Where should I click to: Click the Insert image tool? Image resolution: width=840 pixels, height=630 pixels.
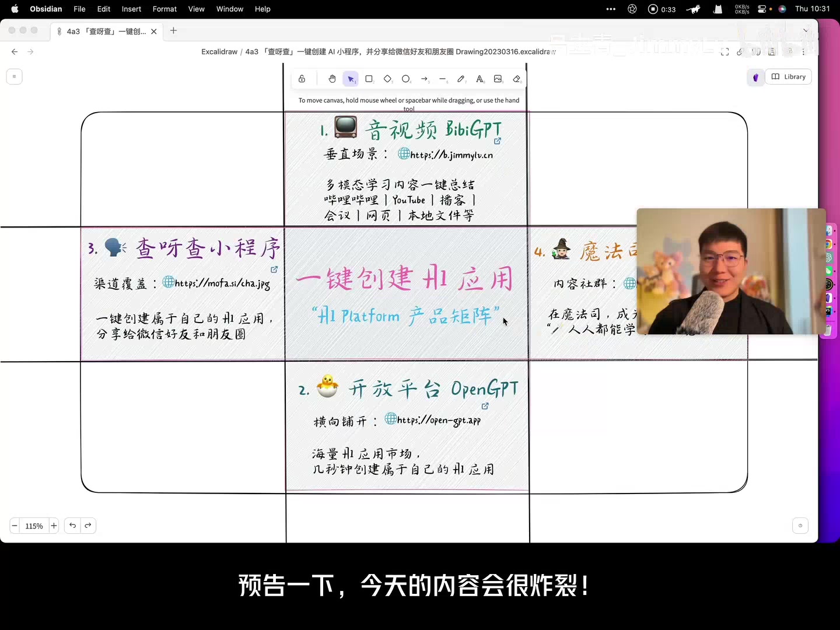coord(498,79)
